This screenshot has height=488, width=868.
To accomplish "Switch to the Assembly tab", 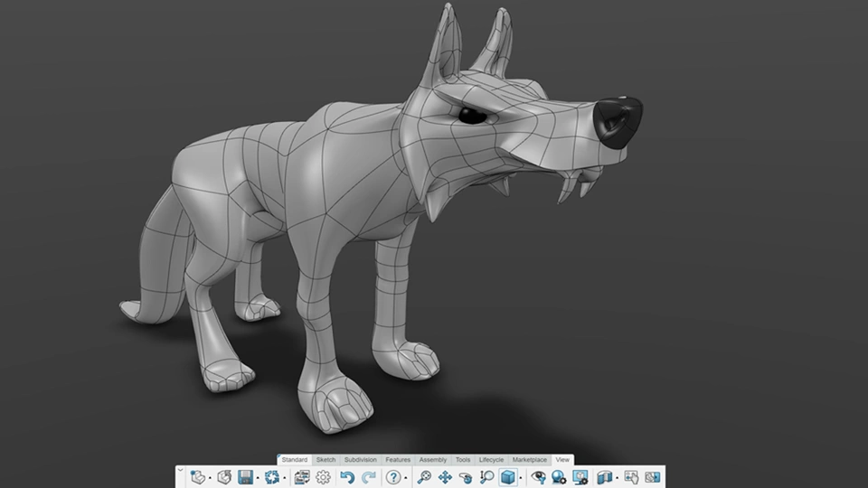I will [433, 460].
